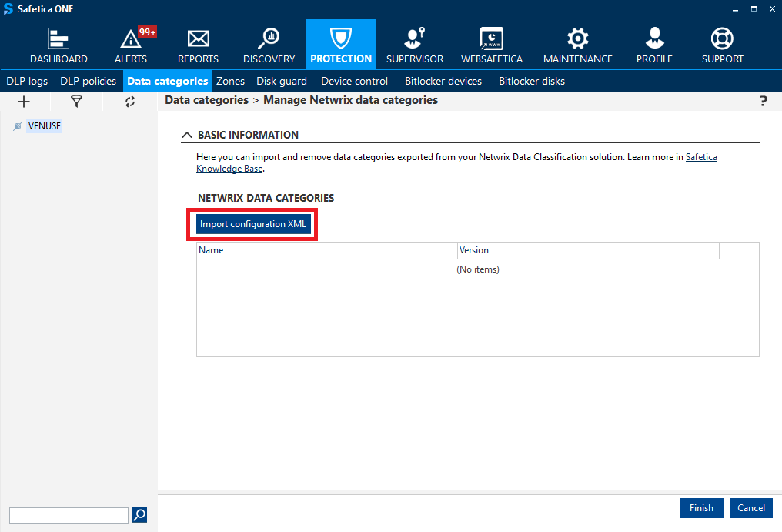This screenshot has width=782, height=532.
Task: Switch to the Bitlocker disks tab
Action: (x=532, y=81)
